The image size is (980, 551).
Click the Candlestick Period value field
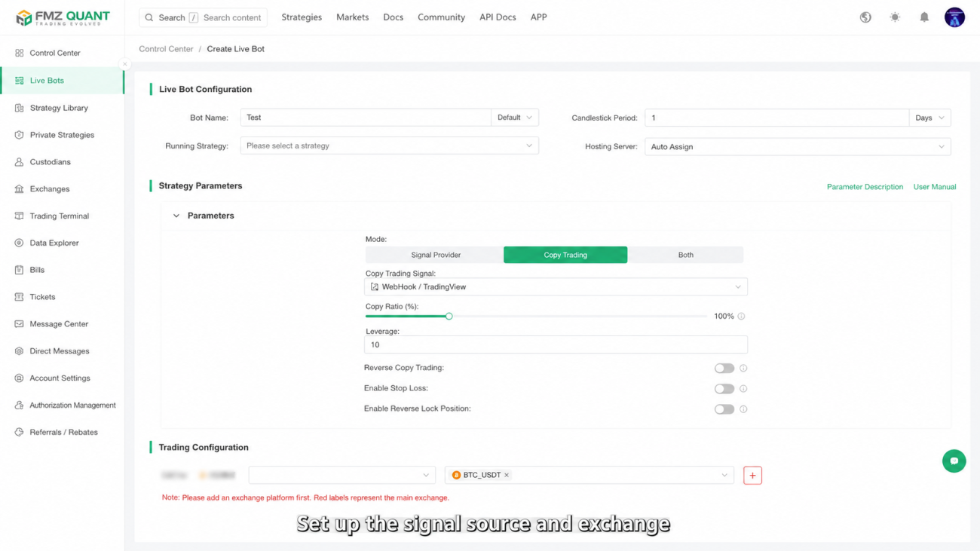pos(776,118)
